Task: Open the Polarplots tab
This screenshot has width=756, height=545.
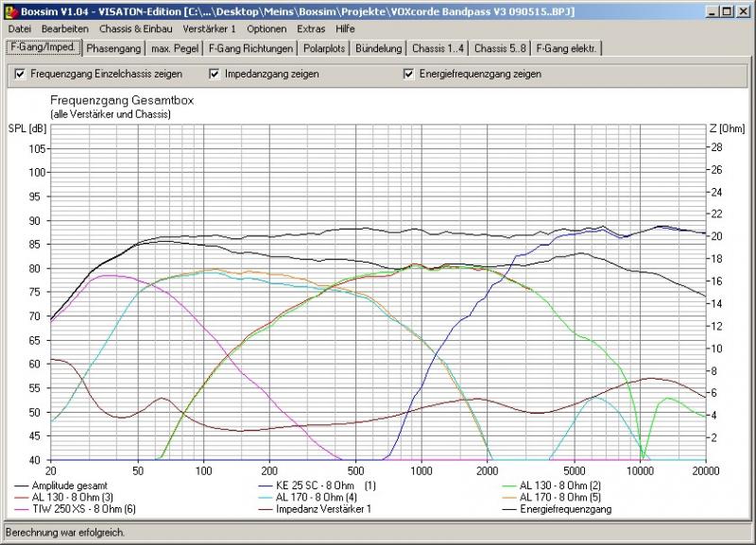Action: click(325, 48)
